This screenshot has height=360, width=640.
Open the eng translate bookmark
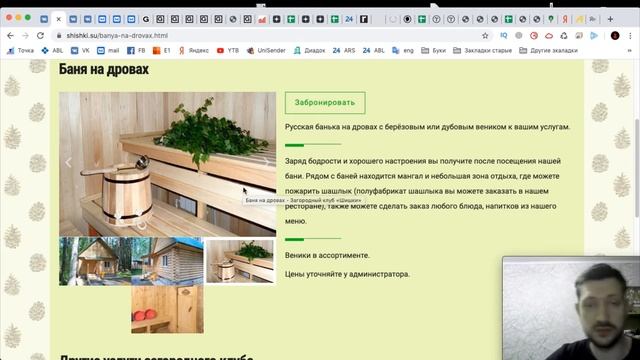point(403,51)
